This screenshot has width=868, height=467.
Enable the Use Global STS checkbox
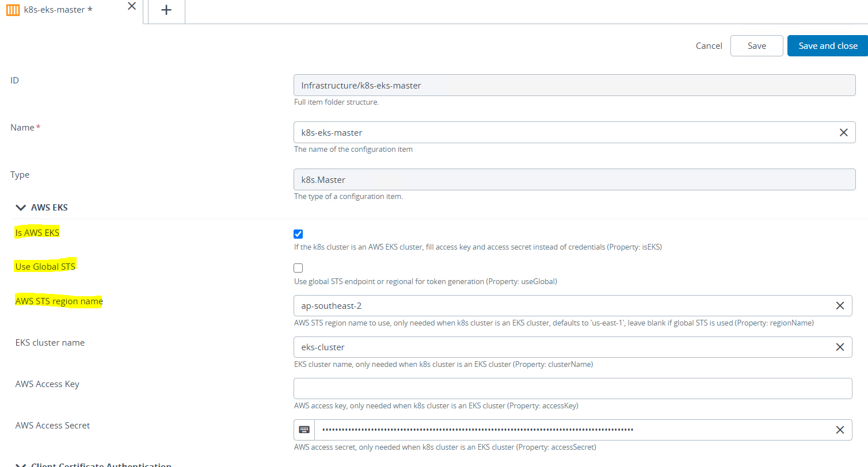click(298, 268)
